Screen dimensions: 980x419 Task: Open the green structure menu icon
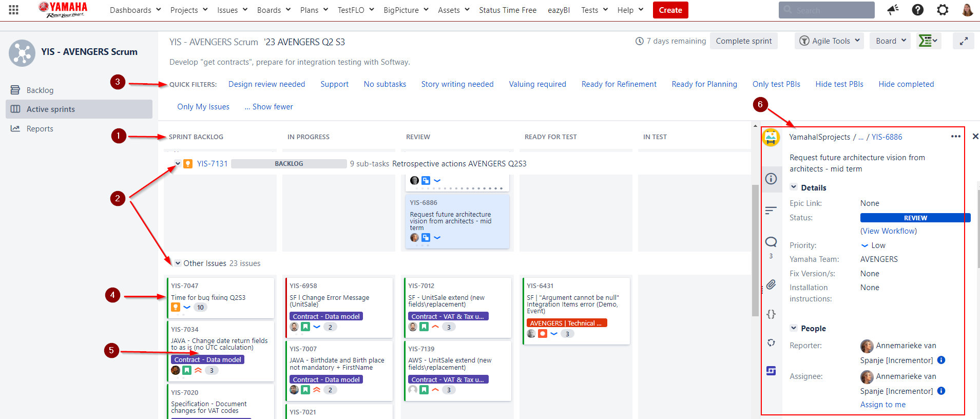(x=928, y=41)
